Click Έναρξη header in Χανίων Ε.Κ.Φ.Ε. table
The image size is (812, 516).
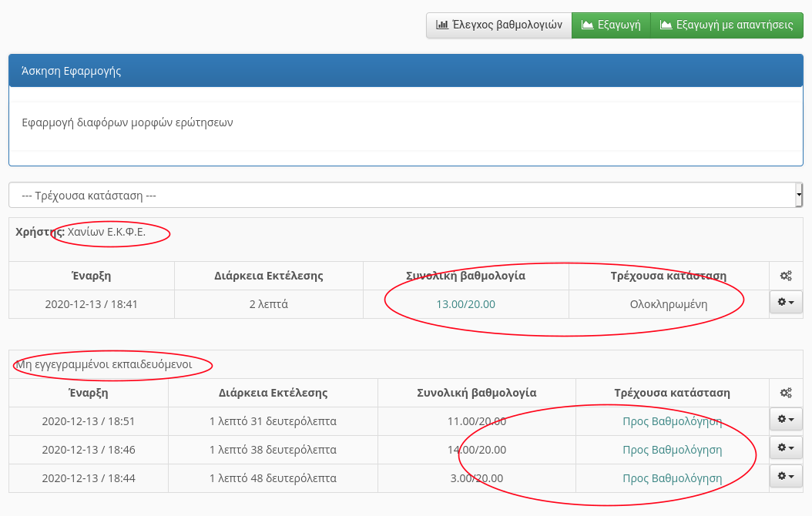tap(92, 276)
